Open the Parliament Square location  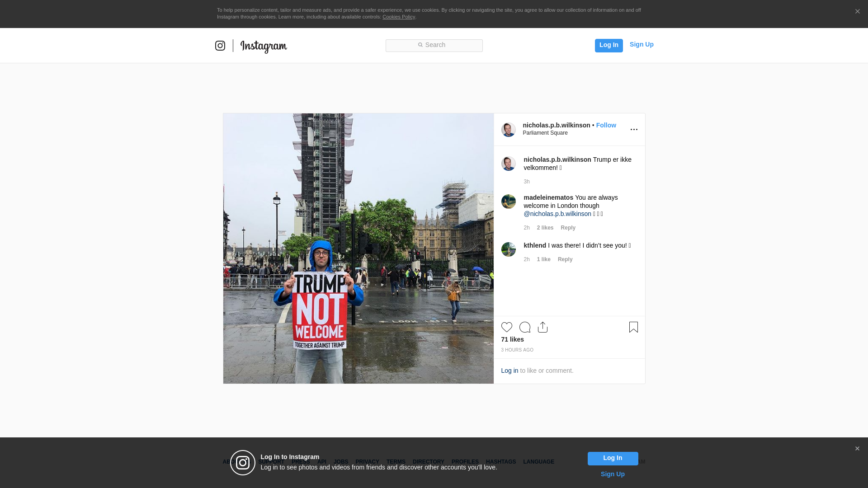pos(545,133)
